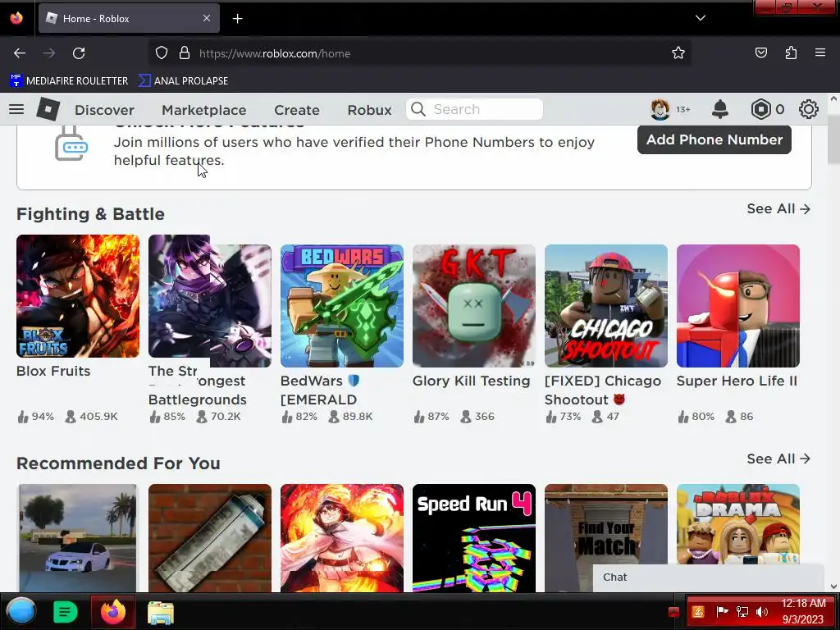This screenshot has height=630, width=840.
Task: Click the Firefox taskbar icon
Action: [113, 612]
